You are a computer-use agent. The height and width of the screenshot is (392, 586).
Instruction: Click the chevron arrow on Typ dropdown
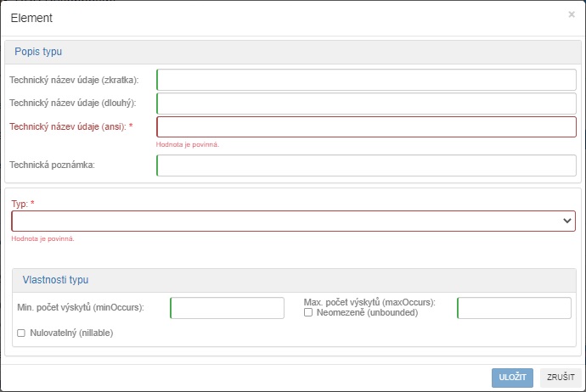tap(567, 221)
